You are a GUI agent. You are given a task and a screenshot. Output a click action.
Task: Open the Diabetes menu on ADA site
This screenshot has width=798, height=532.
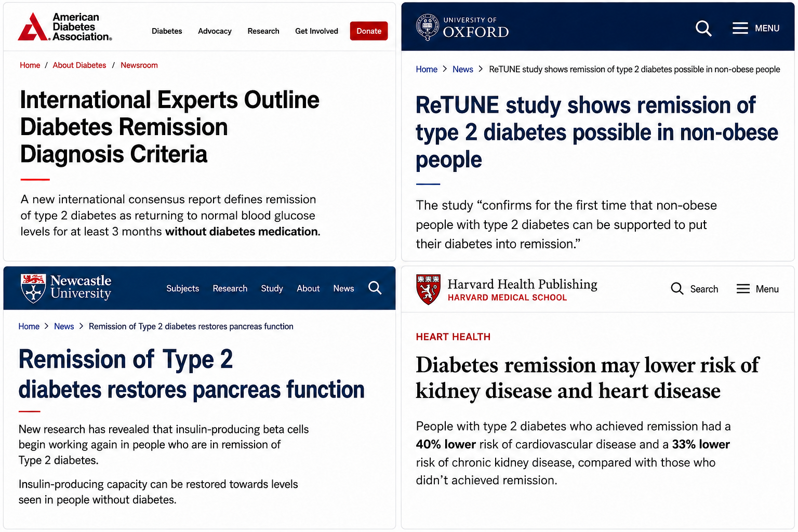[167, 31]
